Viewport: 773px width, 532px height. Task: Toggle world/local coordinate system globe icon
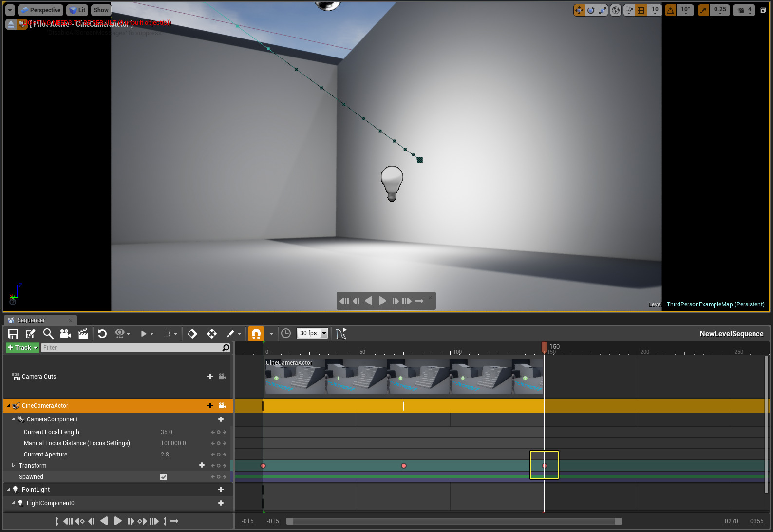click(616, 10)
